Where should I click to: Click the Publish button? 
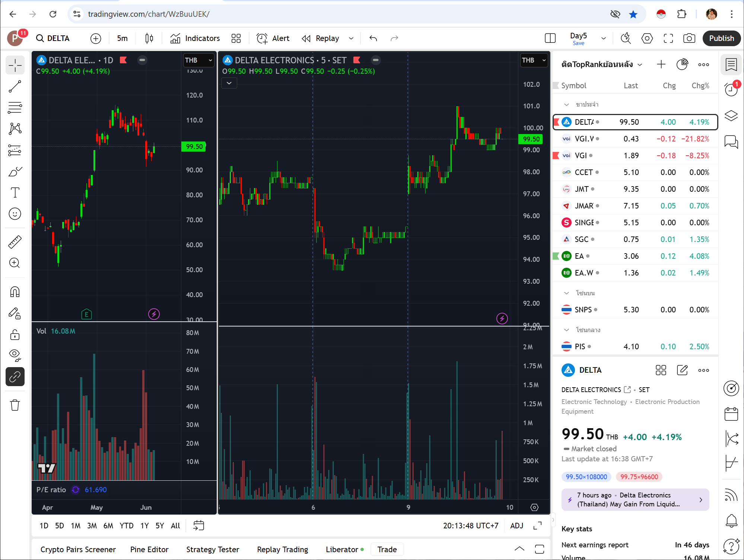point(721,38)
